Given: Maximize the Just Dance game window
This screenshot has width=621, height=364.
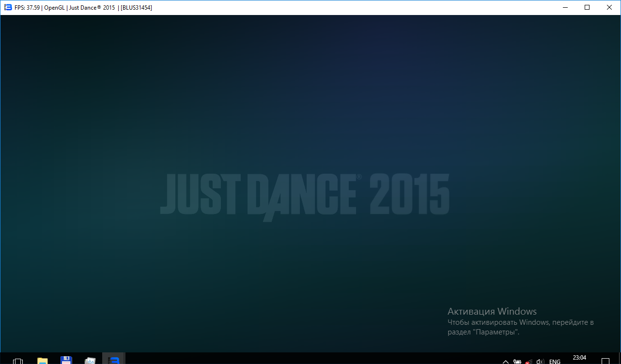Looking at the screenshot, I should click(587, 7).
